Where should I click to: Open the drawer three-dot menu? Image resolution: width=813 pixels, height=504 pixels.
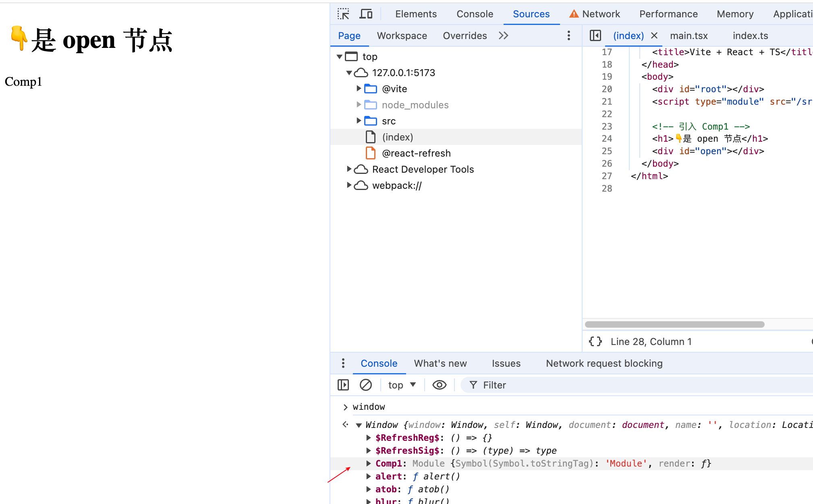coord(343,363)
